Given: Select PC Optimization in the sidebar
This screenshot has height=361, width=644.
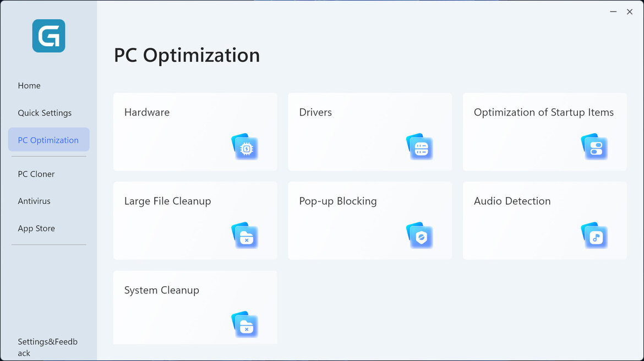Looking at the screenshot, I should [x=48, y=140].
